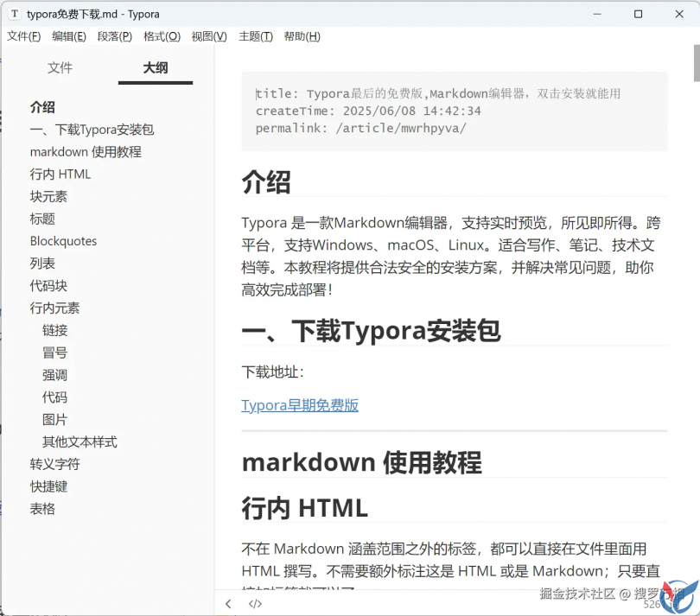
Task: Minimize the Typora window
Action: [x=597, y=14]
